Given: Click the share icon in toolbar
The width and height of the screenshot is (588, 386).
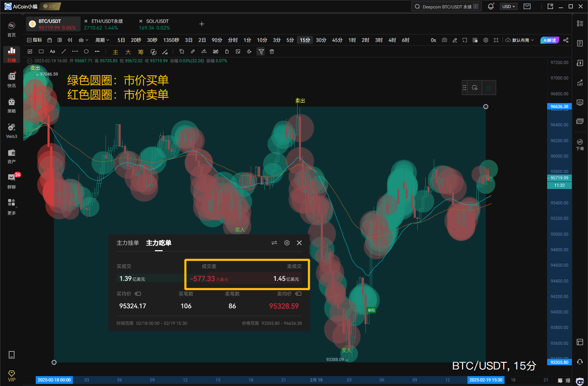Looking at the screenshot, I should [x=566, y=40].
